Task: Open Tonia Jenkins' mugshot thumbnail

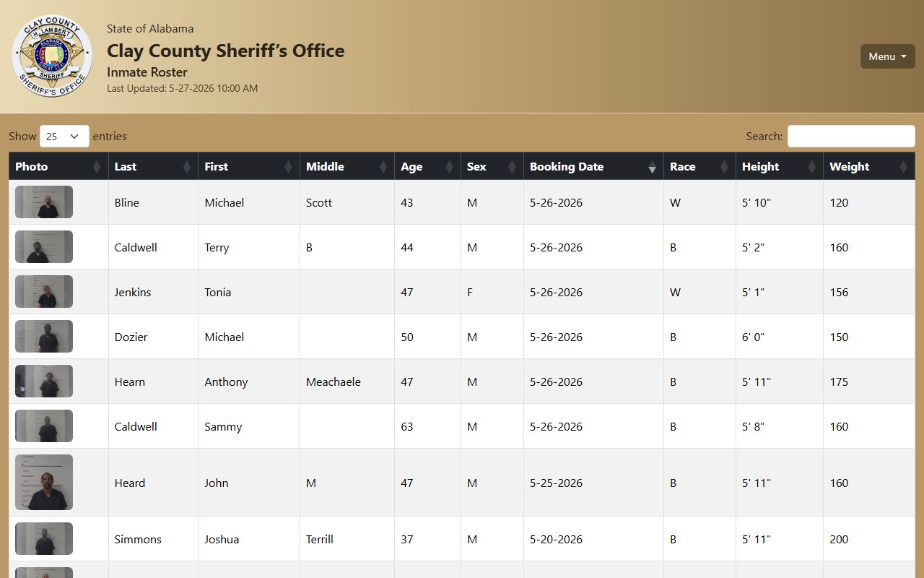Action: pyautogui.click(x=44, y=292)
